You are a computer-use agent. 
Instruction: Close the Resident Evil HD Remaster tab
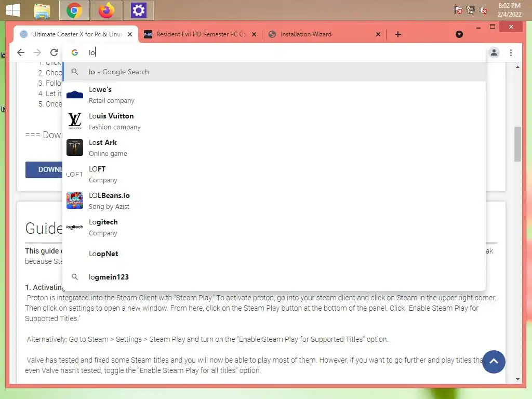click(x=254, y=34)
